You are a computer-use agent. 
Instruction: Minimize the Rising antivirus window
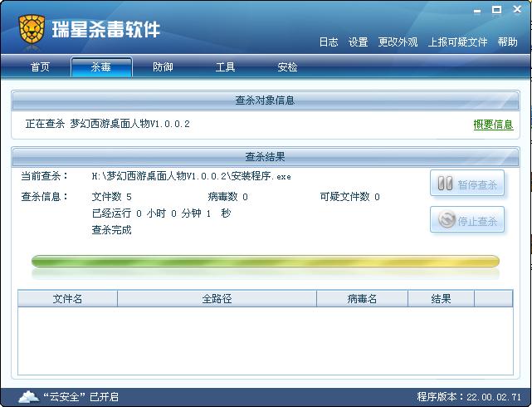[477, 11]
